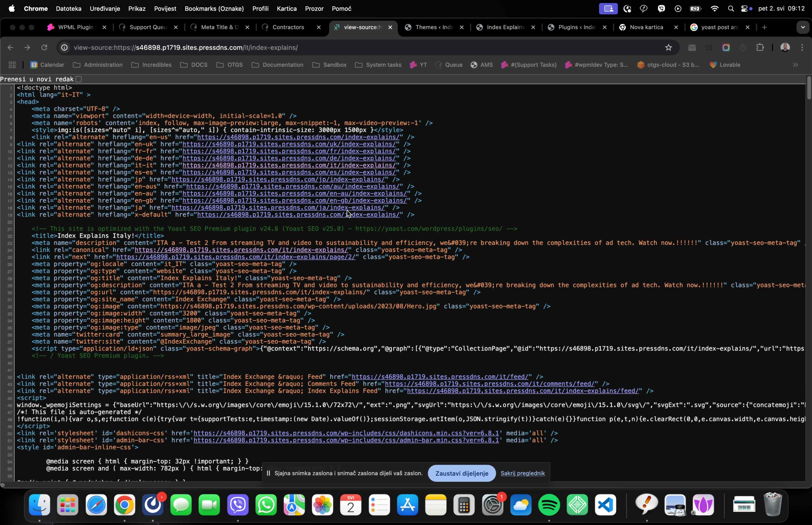The image size is (812, 525).
Task: Open the AMS bookmark
Action: tap(481, 65)
